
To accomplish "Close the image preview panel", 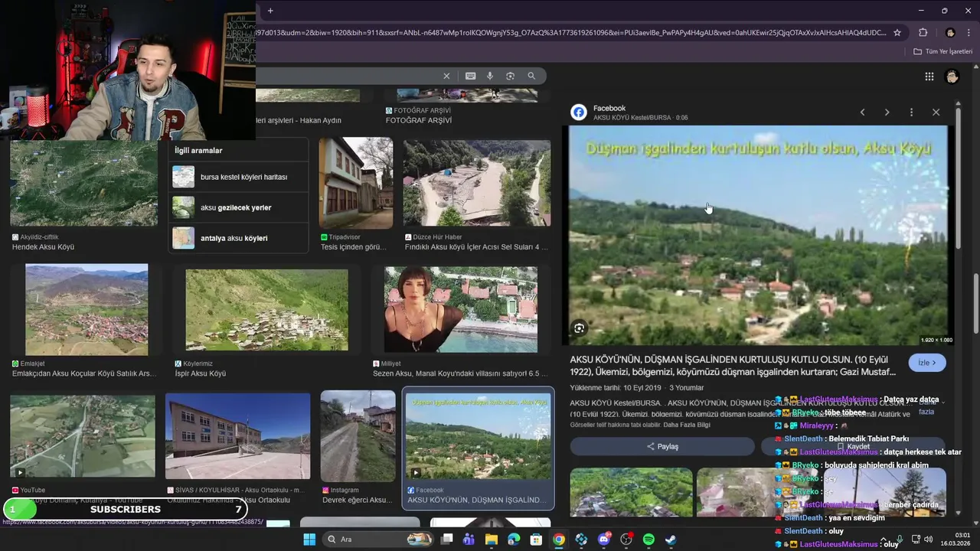I will pyautogui.click(x=936, y=112).
